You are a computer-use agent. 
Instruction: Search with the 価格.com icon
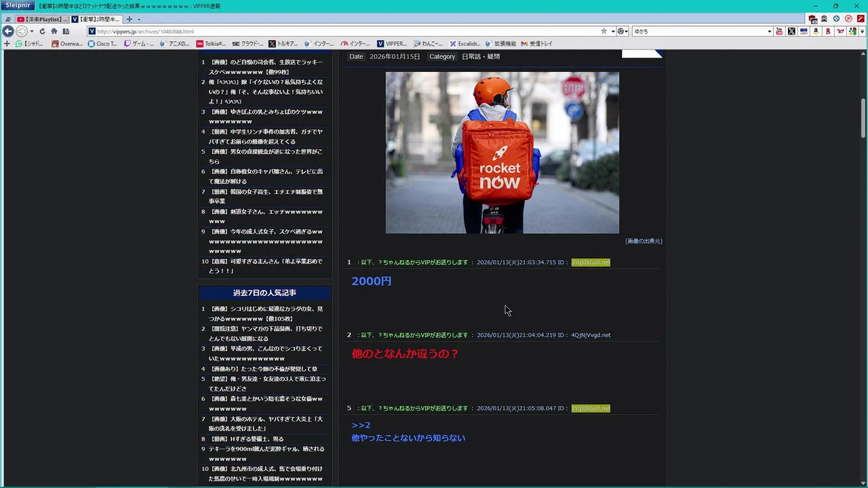804,31
